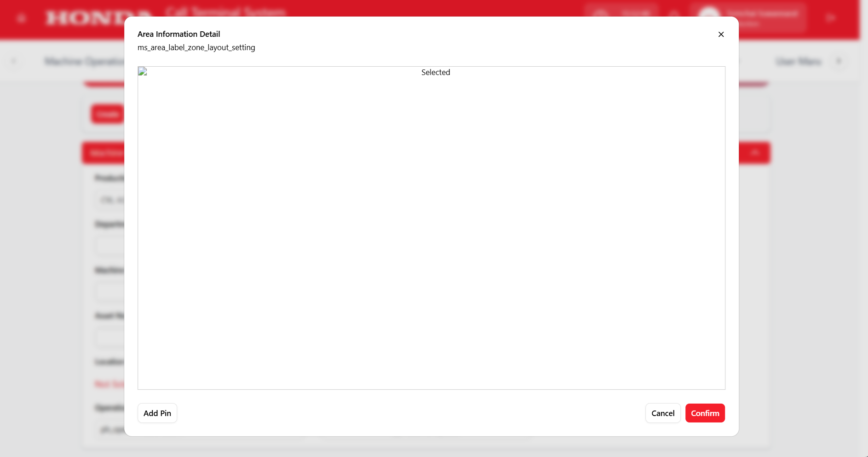The height and width of the screenshot is (457, 868).
Task: Open the user avatar profile
Action: pyautogui.click(x=708, y=15)
